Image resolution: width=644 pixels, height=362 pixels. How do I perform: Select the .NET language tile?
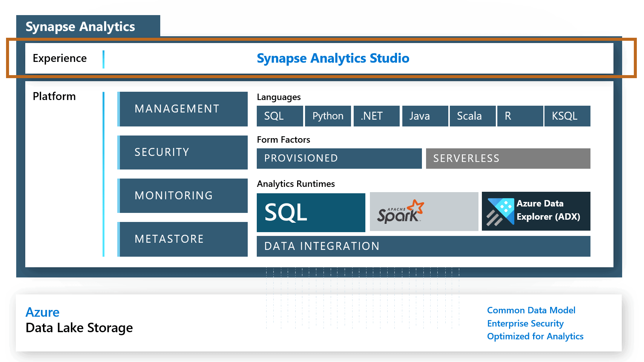(x=376, y=116)
